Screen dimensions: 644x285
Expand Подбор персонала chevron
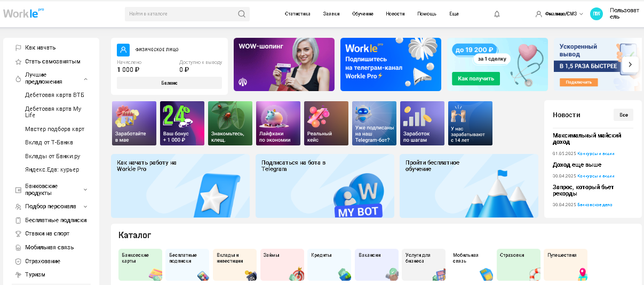click(x=85, y=207)
